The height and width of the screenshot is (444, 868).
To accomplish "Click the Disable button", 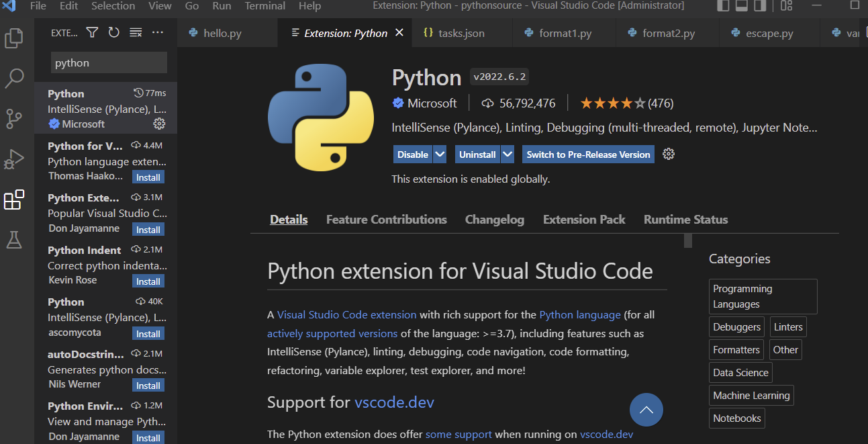I will click(413, 154).
